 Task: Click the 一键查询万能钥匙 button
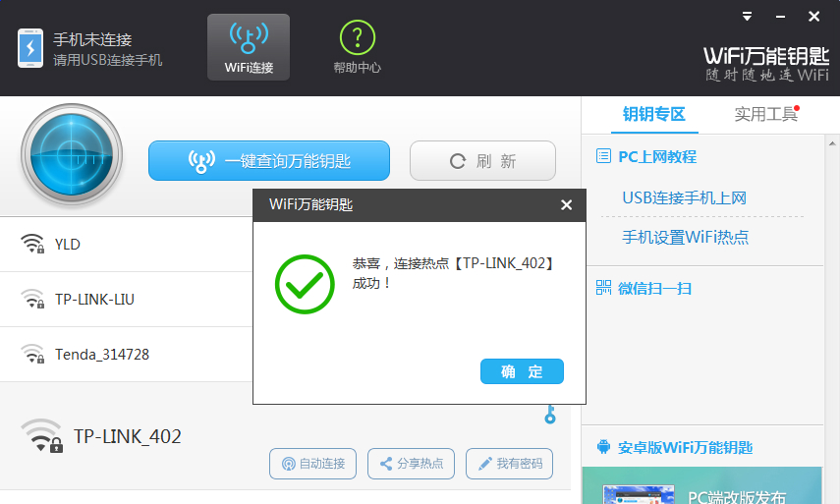click(269, 161)
